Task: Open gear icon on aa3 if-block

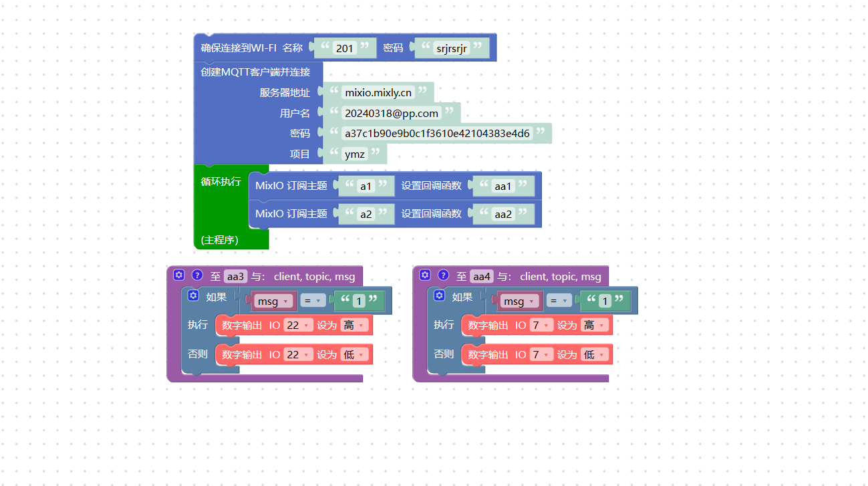Action: pos(193,295)
